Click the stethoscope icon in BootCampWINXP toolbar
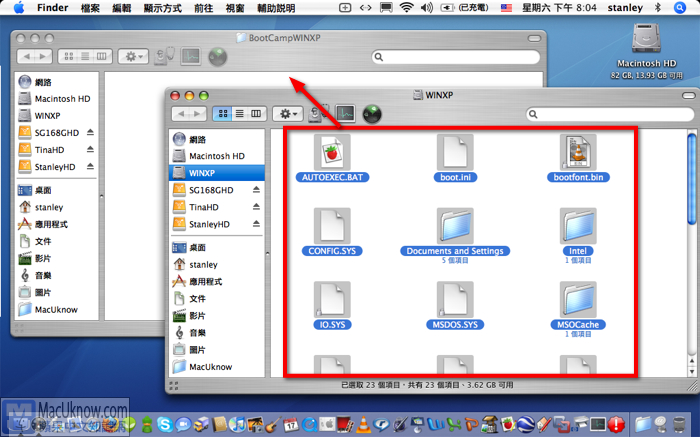This screenshot has width=700, height=437. click(165, 56)
